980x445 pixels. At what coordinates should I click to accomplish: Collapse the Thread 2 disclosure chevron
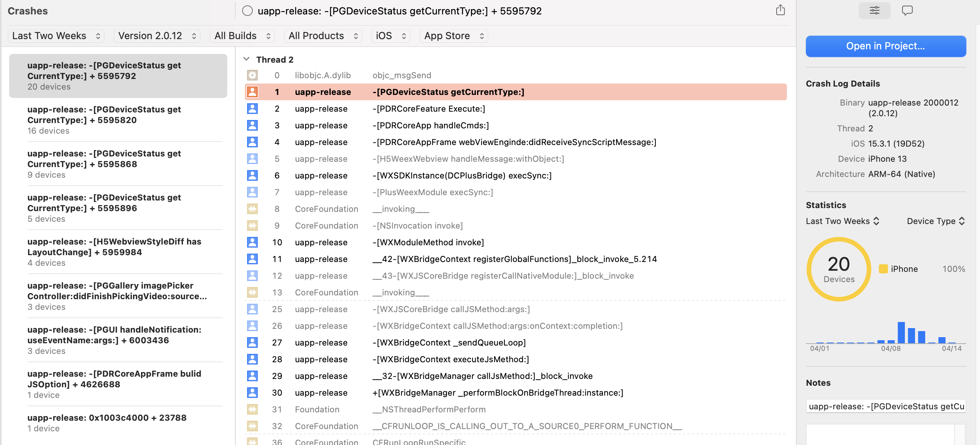[247, 59]
